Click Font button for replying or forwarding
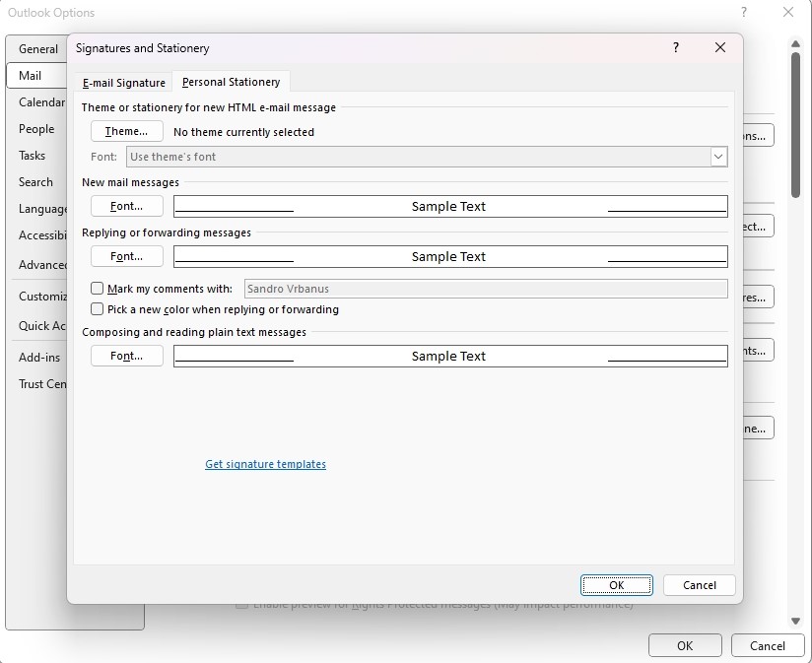812x663 pixels. pos(126,256)
